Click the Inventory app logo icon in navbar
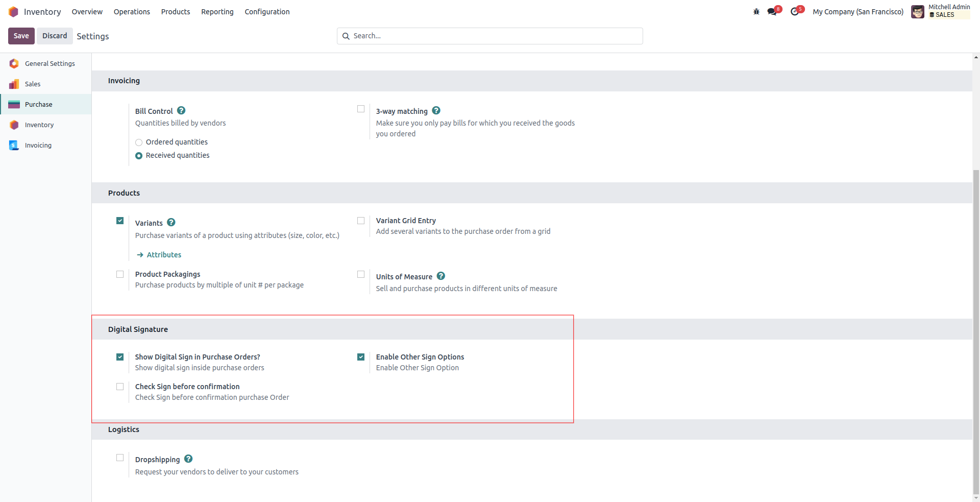This screenshot has width=980, height=502. tap(13, 12)
